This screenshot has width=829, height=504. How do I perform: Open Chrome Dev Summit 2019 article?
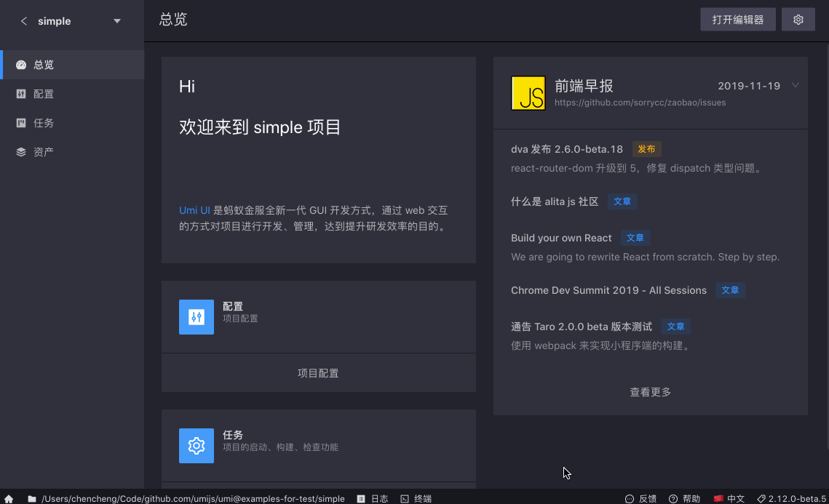point(608,290)
